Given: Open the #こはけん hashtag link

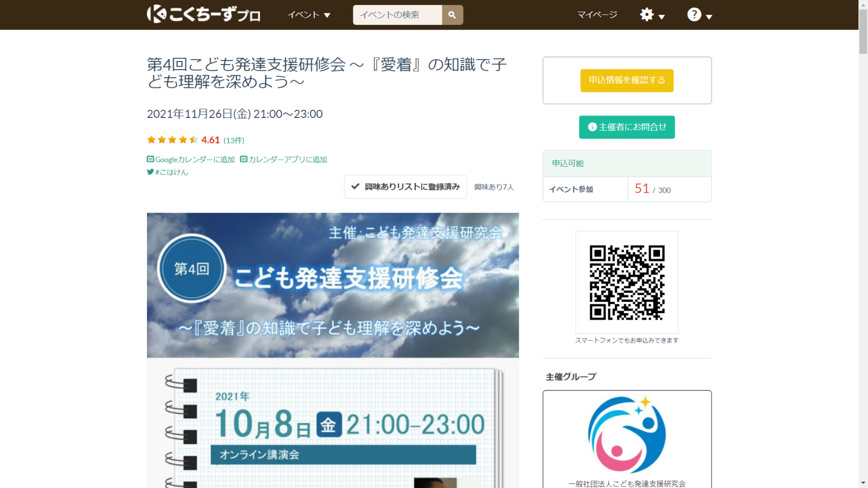Looking at the screenshot, I should click(x=171, y=172).
